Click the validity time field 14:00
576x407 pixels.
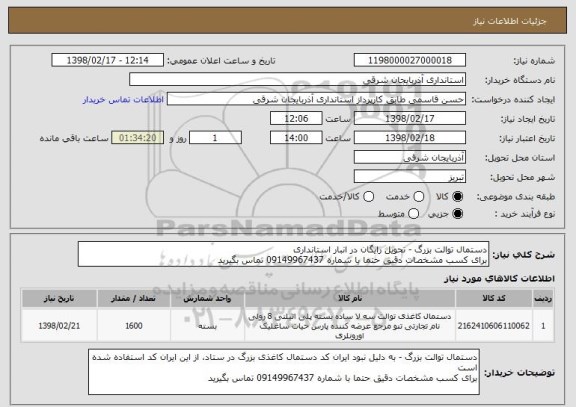point(296,138)
